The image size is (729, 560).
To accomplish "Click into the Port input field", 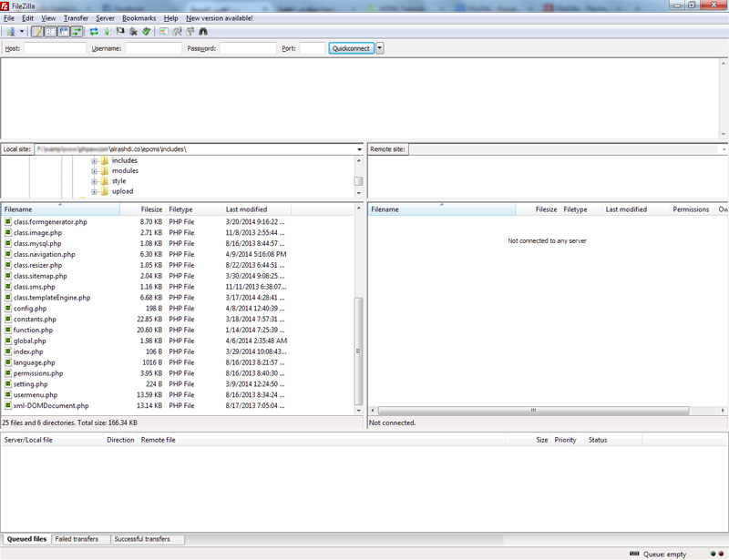I will (x=312, y=48).
